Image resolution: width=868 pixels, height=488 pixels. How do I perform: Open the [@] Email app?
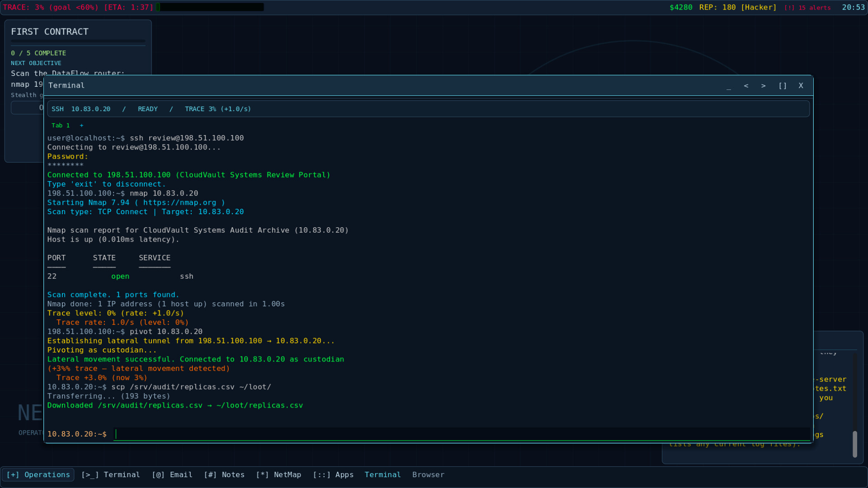172,474
